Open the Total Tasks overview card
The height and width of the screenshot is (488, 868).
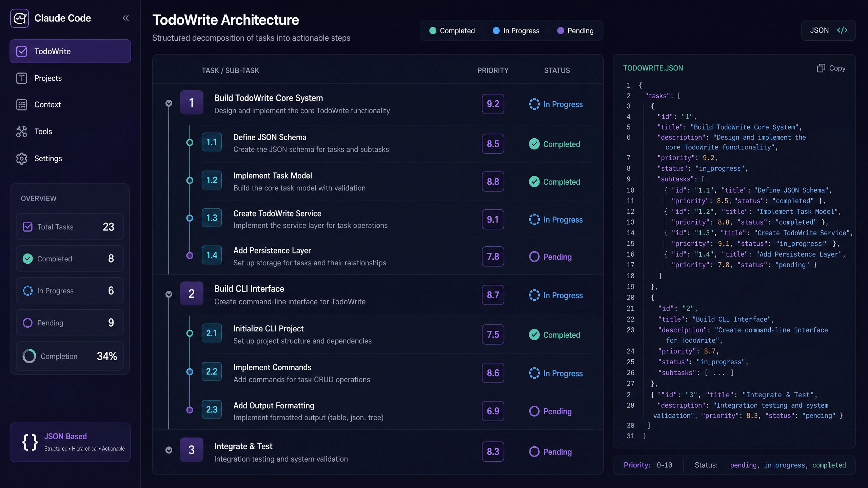70,227
